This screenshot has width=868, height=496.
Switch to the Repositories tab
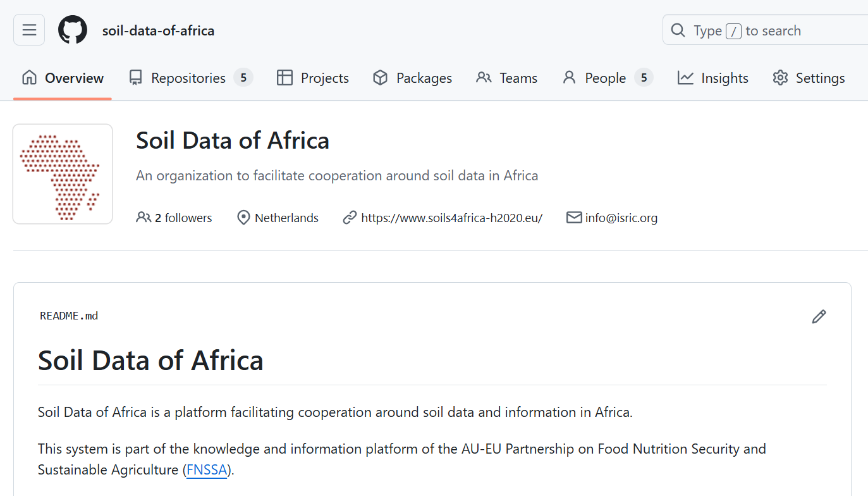pos(188,78)
